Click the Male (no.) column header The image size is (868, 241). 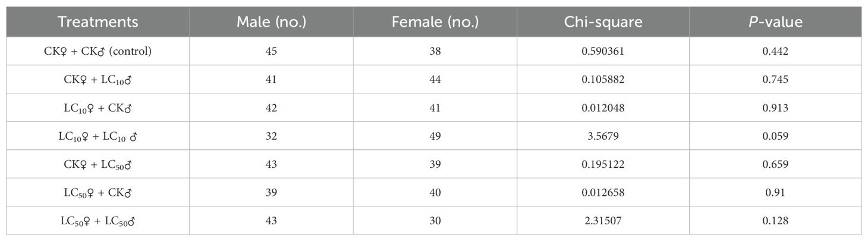pos(271,23)
